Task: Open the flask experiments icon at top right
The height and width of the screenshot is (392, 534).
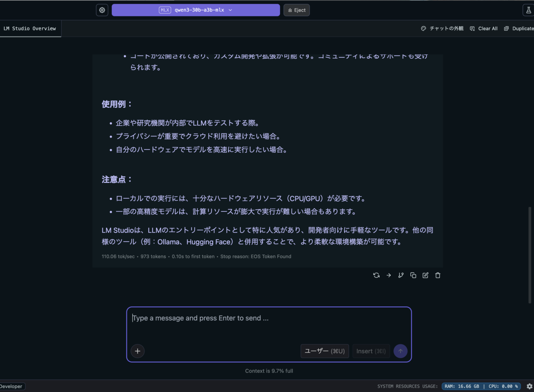Action: tap(529, 10)
